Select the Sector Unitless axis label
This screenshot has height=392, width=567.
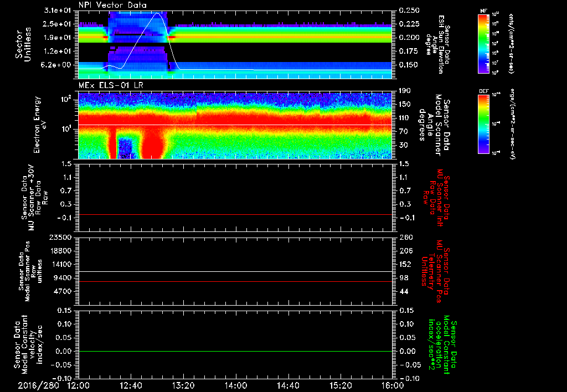(23, 44)
